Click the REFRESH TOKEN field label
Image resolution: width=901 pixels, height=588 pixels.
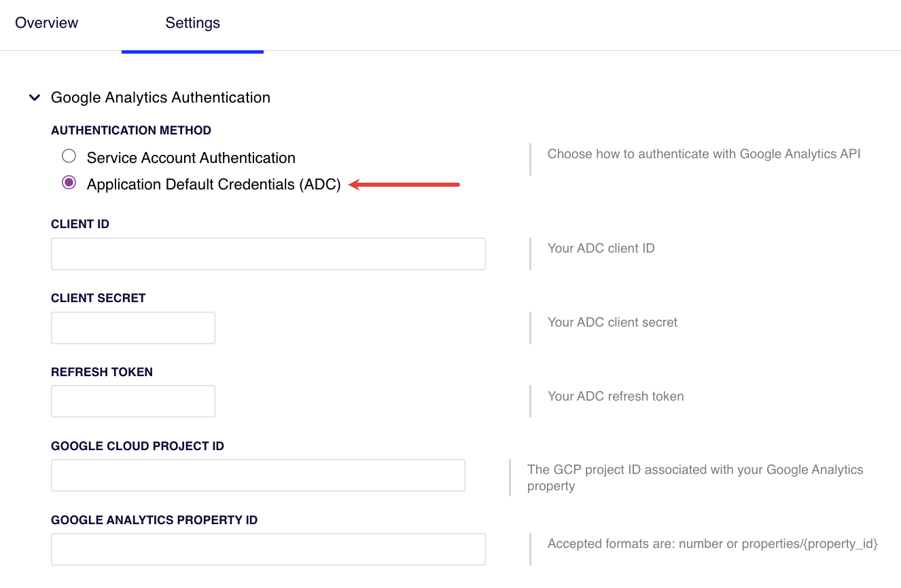click(102, 372)
